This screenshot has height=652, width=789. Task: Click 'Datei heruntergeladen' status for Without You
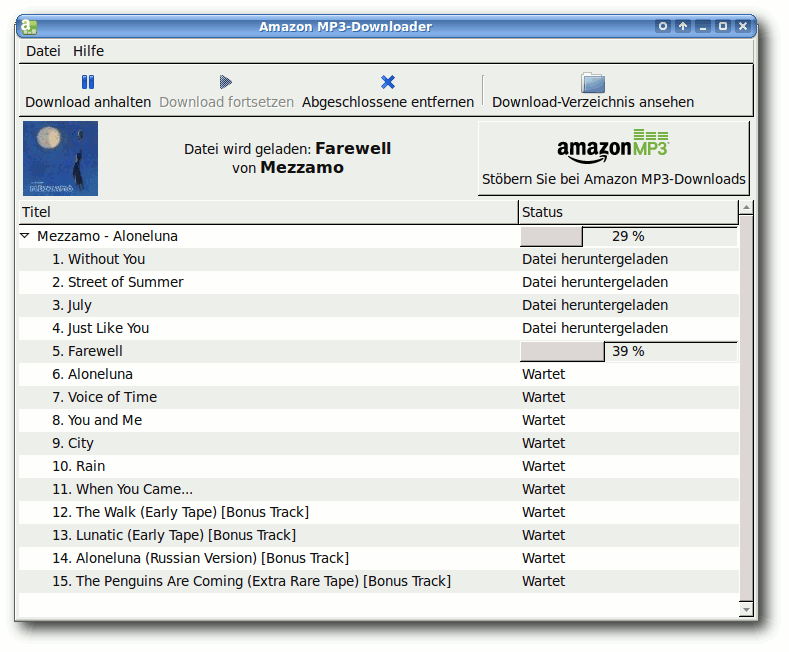pos(595,259)
